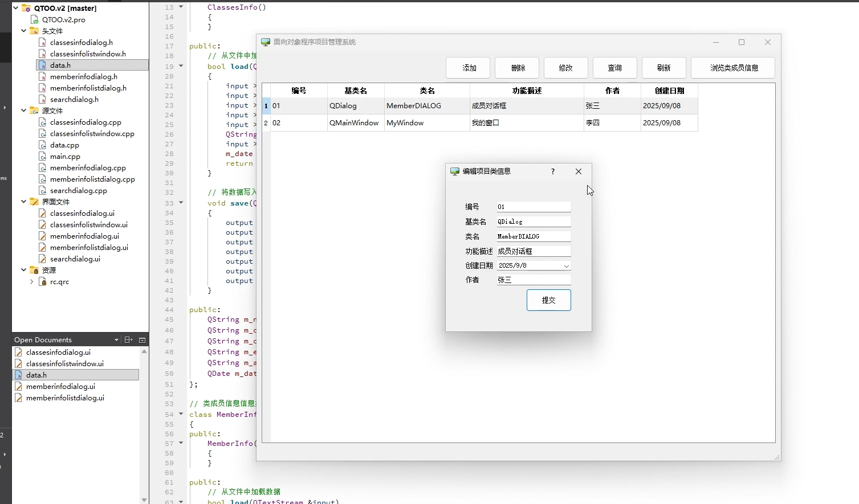This screenshot has height=504, width=859.
Task: Open classesinfodialog.cpp in the project tree
Action: [86, 122]
